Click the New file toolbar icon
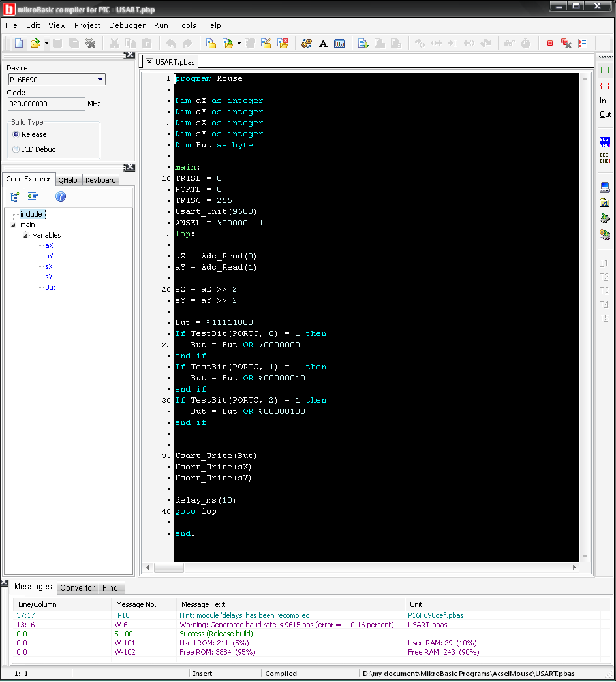 (x=19, y=43)
